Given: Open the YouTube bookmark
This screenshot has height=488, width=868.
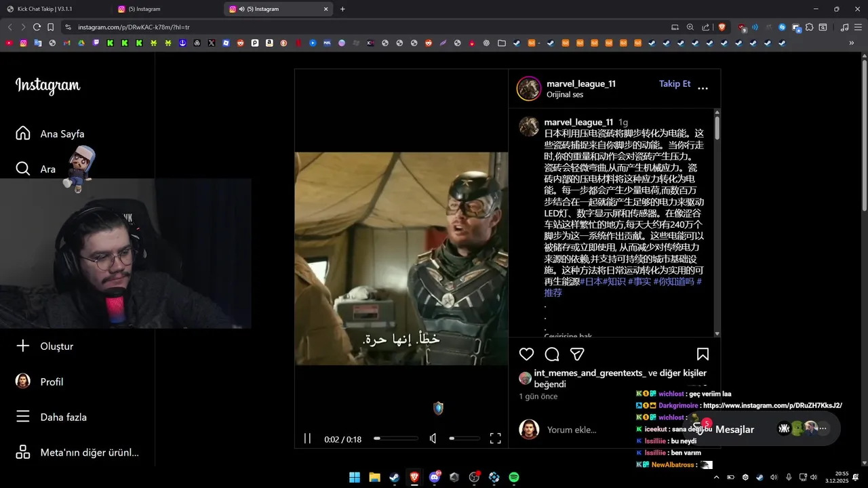Looking at the screenshot, I should [x=9, y=43].
